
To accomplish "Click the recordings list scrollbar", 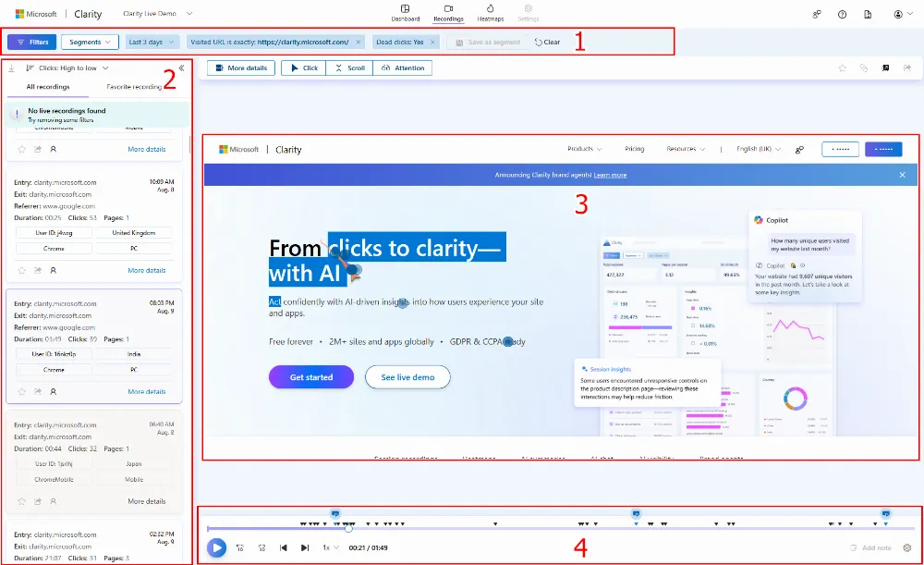I will [189, 144].
